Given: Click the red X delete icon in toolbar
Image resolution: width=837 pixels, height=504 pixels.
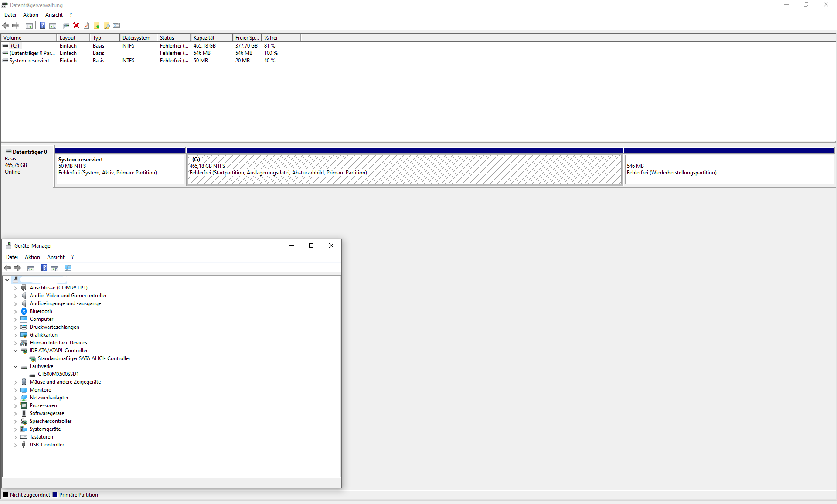Looking at the screenshot, I should (76, 25).
